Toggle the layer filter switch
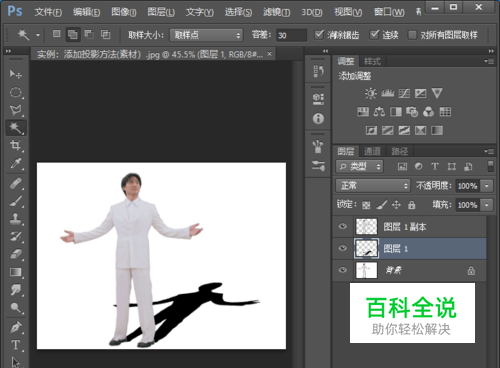The width and height of the screenshot is (500, 368). click(x=490, y=166)
